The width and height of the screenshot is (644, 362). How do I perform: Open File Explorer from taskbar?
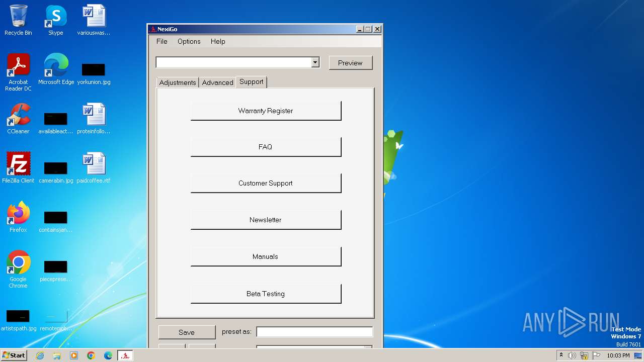click(57, 355)
